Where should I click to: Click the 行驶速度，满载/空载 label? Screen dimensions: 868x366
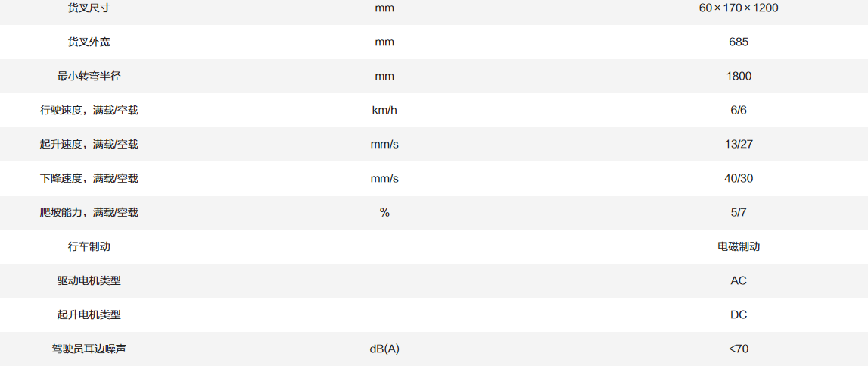(89, 110)
